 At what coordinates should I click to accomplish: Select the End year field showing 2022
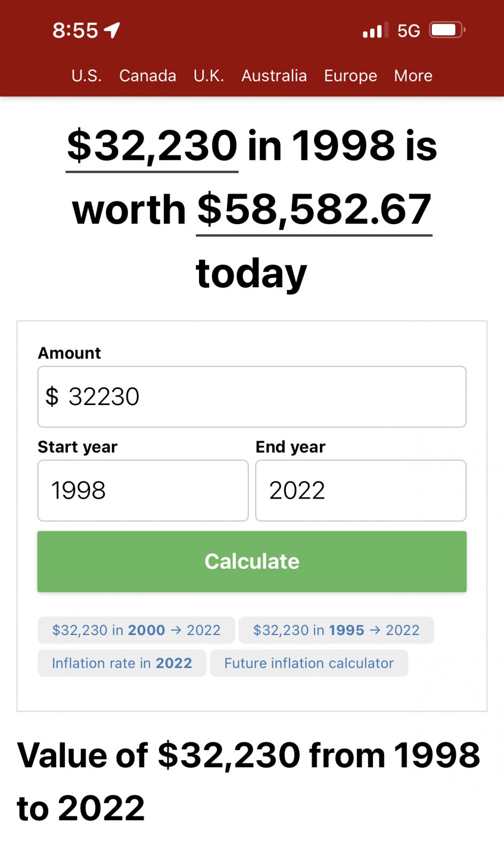tap(361, 491)
